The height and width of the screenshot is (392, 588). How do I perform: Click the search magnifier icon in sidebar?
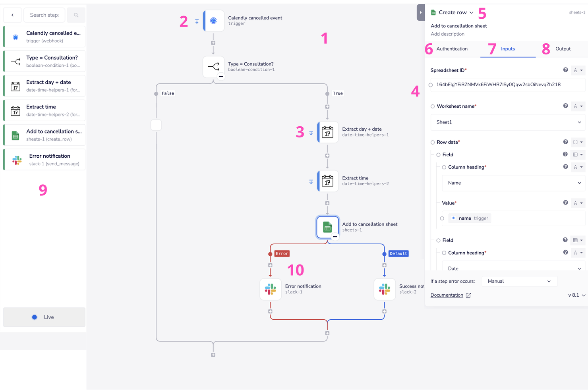(x=76, y=15)
